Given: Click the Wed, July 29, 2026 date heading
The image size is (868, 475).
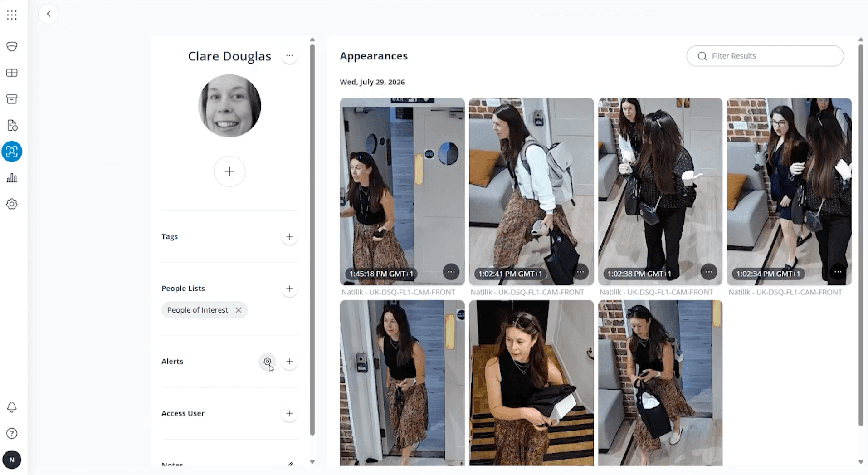Looking at the screenshot, I should coord(372,82).
